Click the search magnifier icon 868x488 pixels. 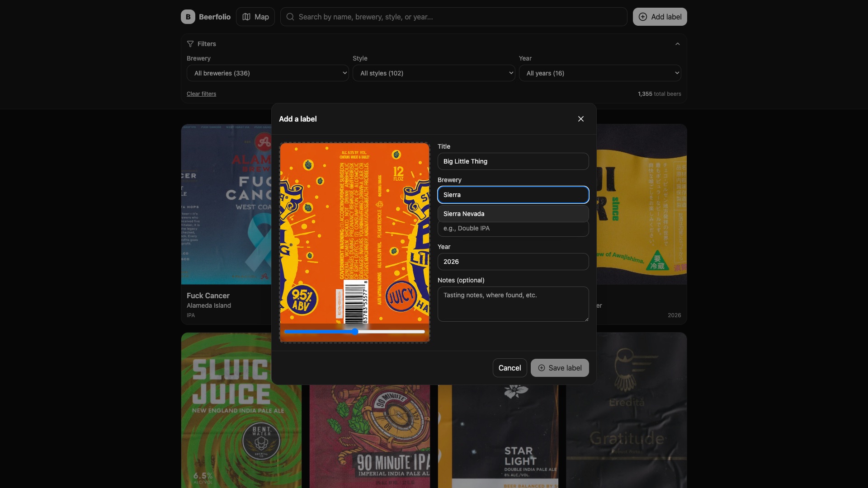290,17
